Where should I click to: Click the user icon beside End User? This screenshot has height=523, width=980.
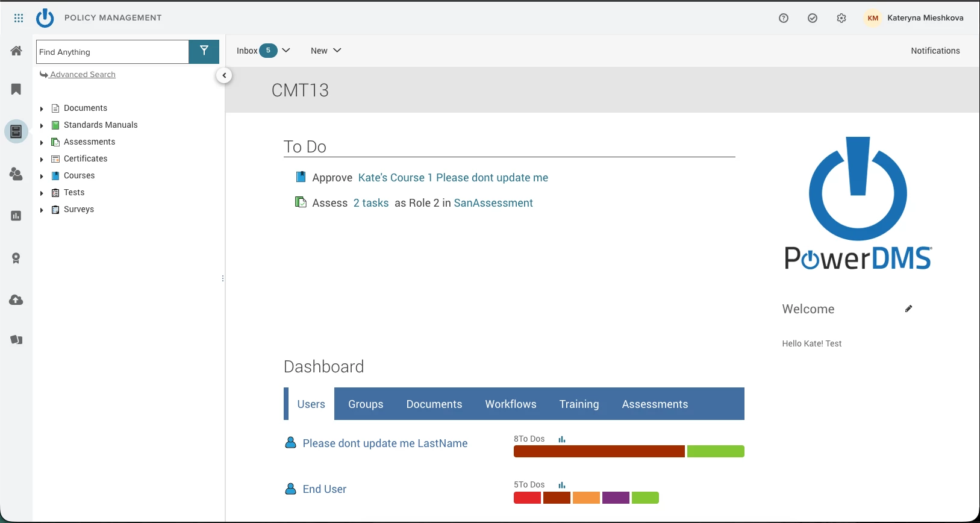pyautogui.click(x=290, y=489)
